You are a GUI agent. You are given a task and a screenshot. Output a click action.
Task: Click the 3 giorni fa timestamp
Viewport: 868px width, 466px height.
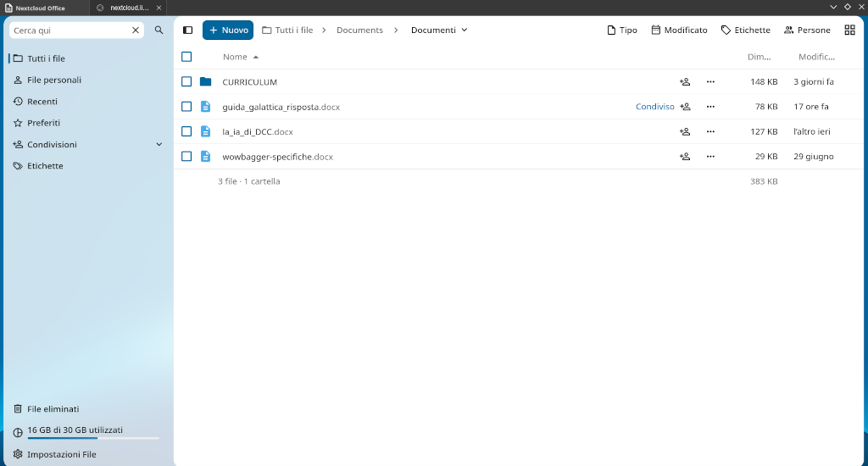[x=814, y=82]
